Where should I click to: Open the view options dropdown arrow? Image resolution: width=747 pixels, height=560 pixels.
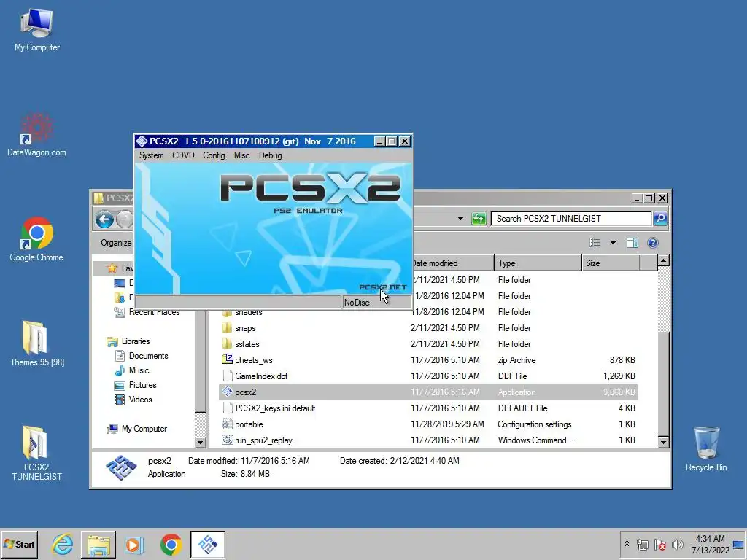[x=613, y=243]
